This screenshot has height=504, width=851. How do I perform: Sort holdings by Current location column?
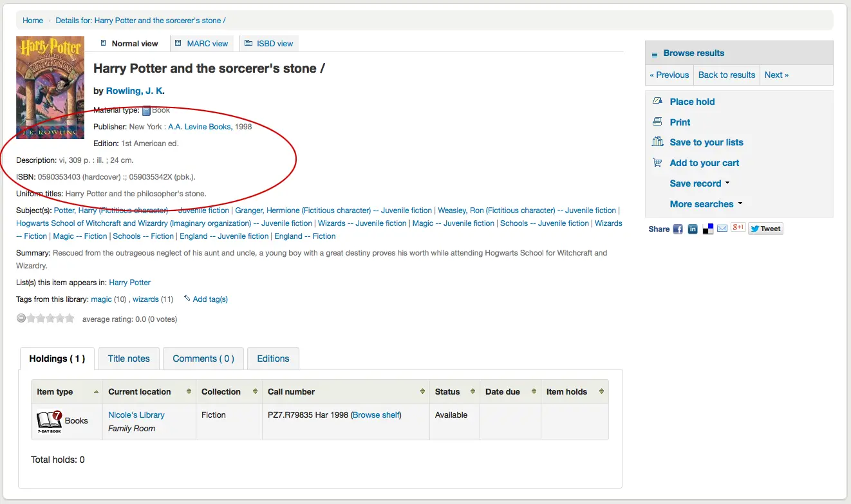[149, 391]
